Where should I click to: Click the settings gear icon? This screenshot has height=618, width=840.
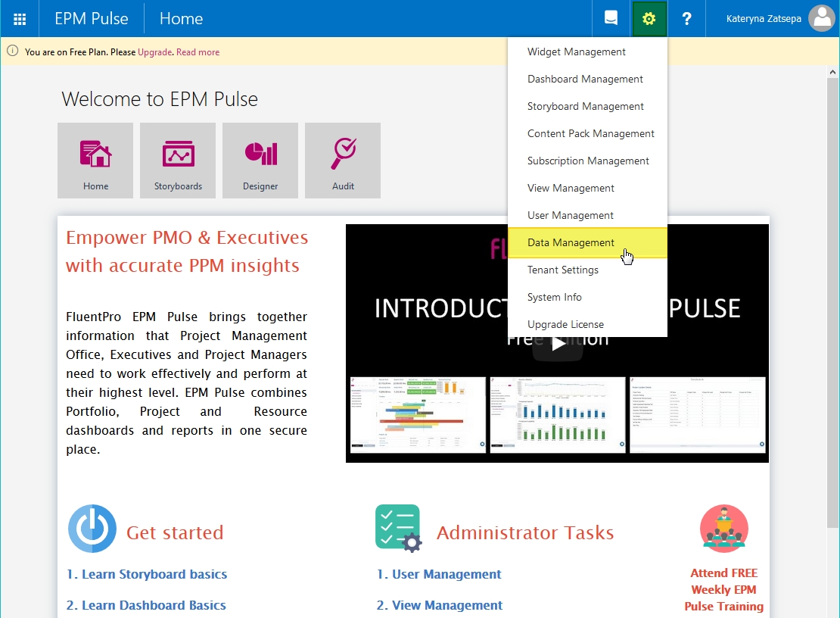[649, 19]
